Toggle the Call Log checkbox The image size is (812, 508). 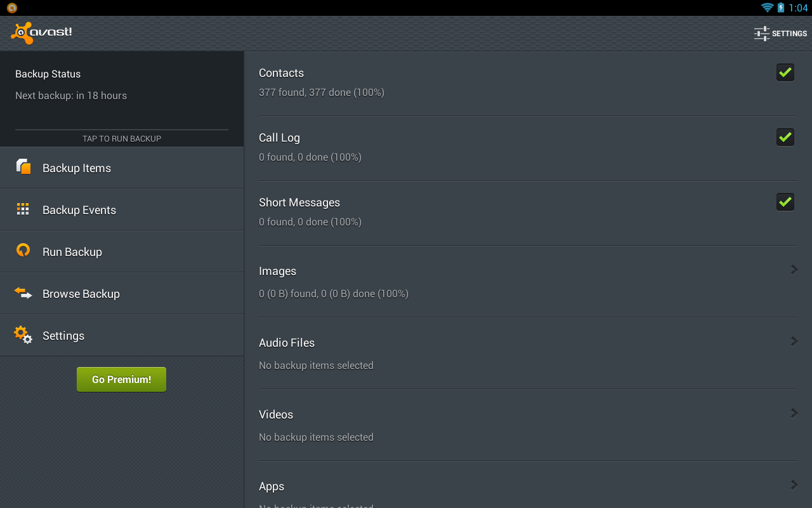tap(785, 137)
